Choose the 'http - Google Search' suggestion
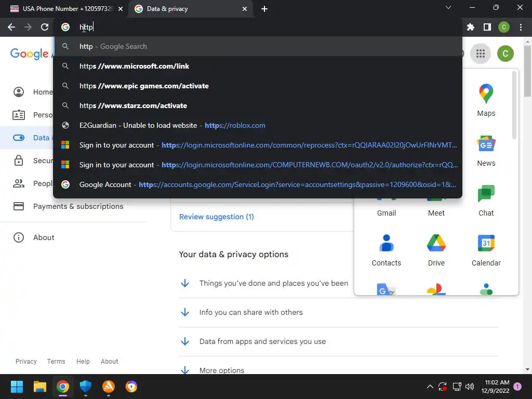 click(258, 46)
